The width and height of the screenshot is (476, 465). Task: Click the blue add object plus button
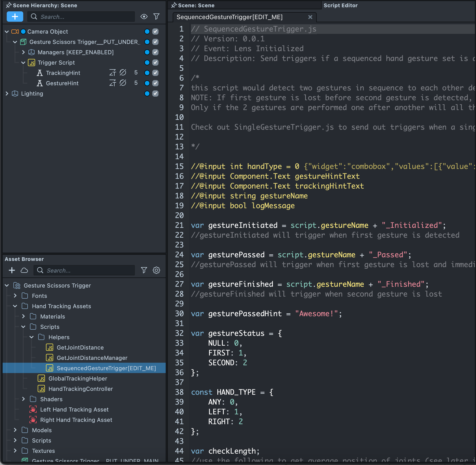click(x=15, y=17)
